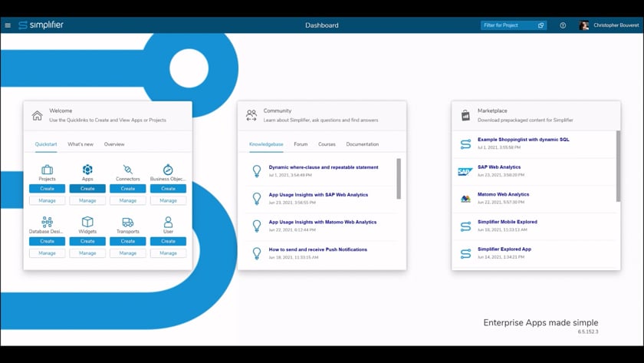Viewport: 644px width, 363px height.
Task: Click Manage button under Database Designer
Action: (48, 253)
